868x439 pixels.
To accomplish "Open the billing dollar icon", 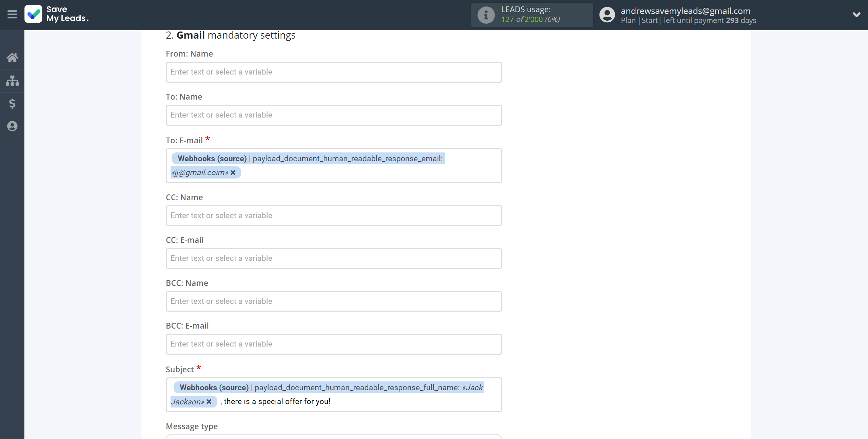I will 12,103.
